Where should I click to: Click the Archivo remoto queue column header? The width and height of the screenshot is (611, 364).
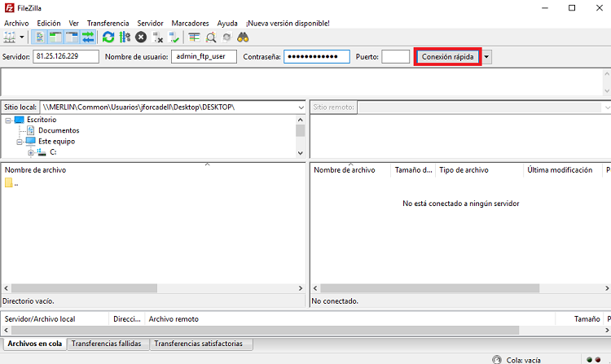174,319
